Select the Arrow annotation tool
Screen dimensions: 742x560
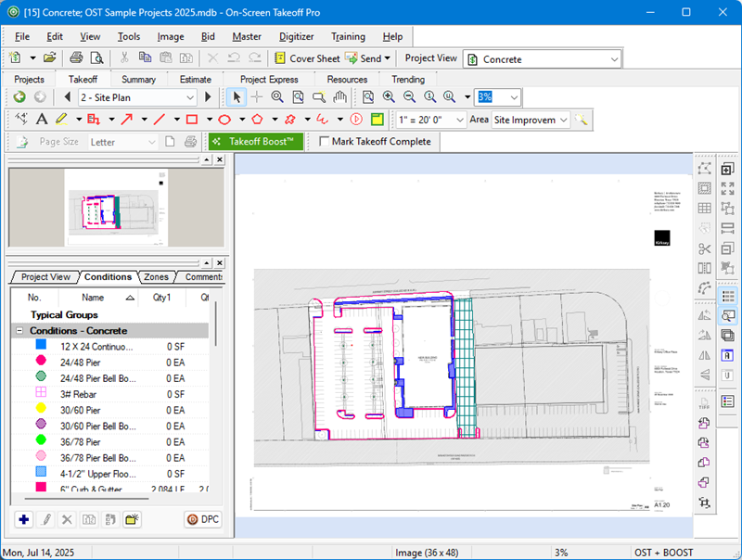[x=127, y=120]
